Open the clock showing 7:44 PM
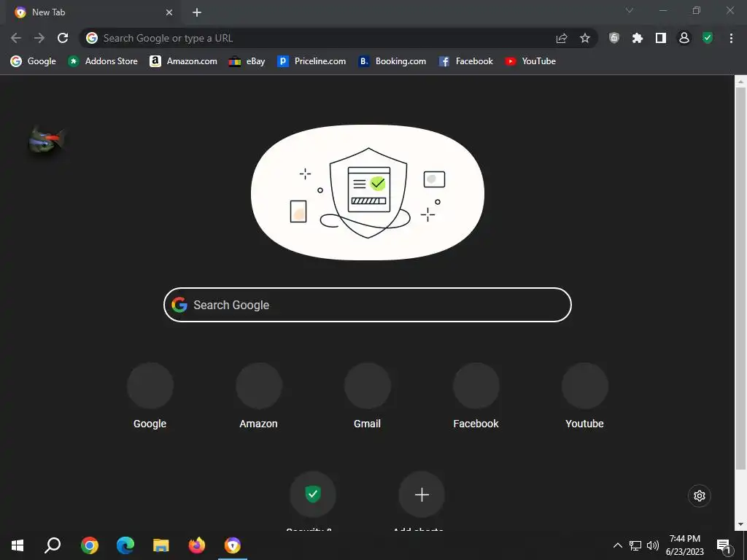The image size is (747, 560). pos(684,545)
